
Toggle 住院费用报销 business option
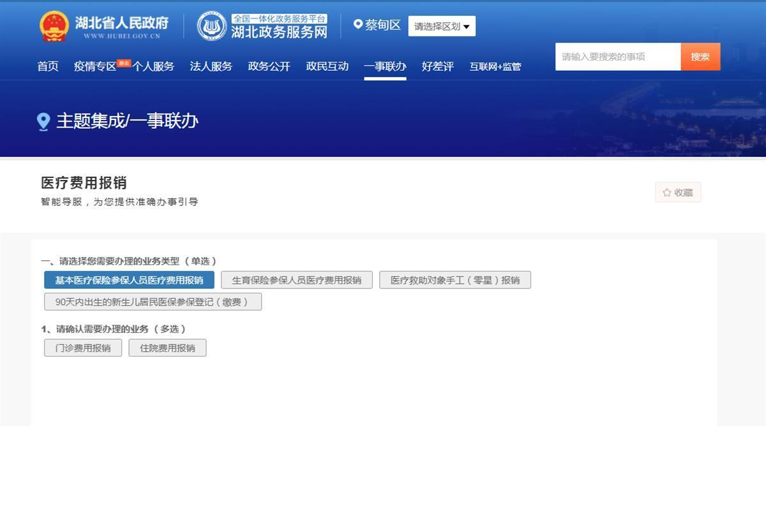pyautogui.click(x=167, y=348)
